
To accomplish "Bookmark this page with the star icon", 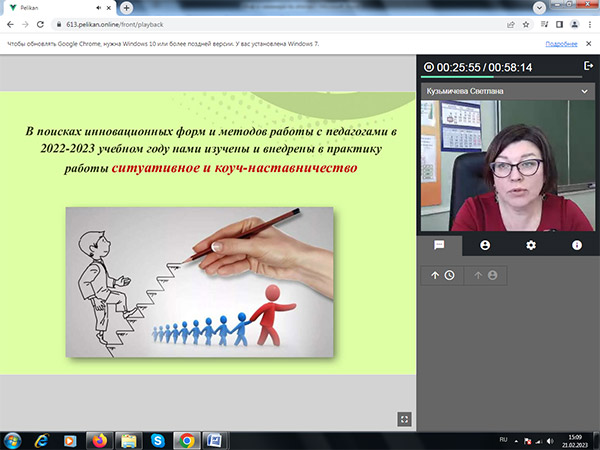I will click(x=526, y=24).
